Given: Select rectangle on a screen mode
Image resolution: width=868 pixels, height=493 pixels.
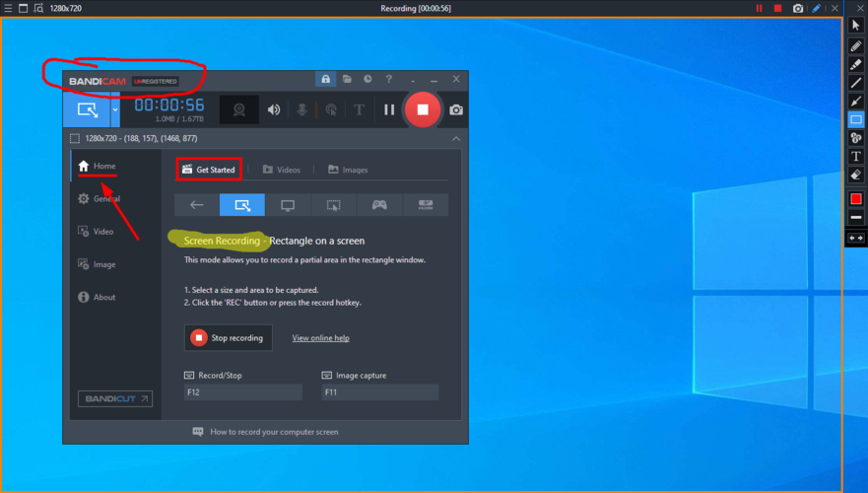Looking at the screenshot, I should pos(242,205).
